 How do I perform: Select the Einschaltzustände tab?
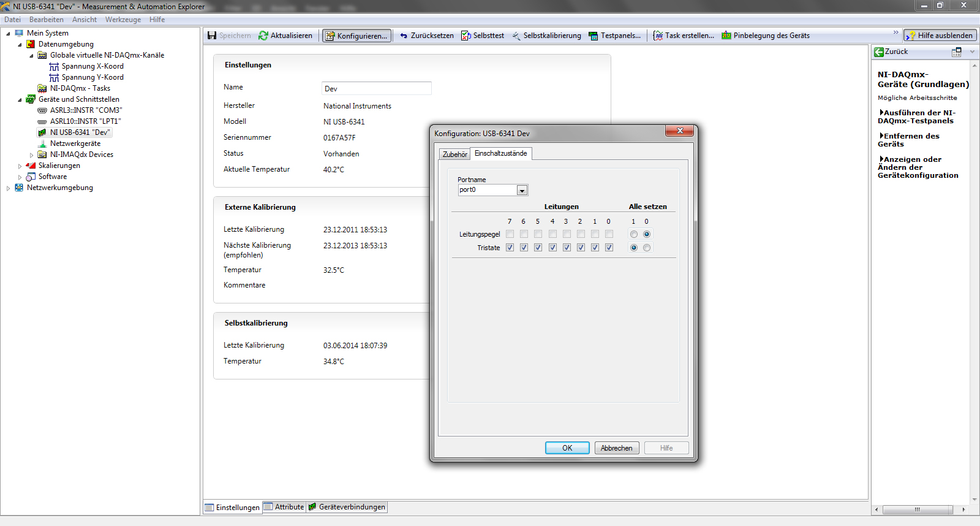[x=501, y=153]
